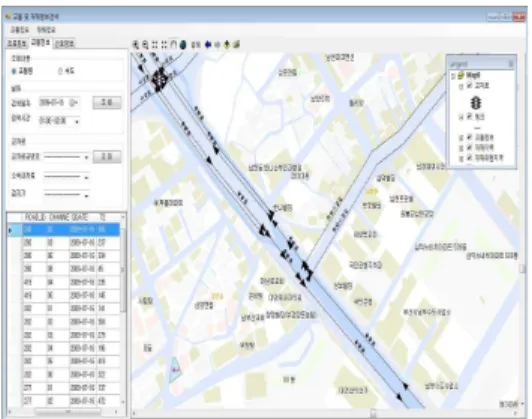Select the zoom-in magnifier tool

click(x=135, y=44)
